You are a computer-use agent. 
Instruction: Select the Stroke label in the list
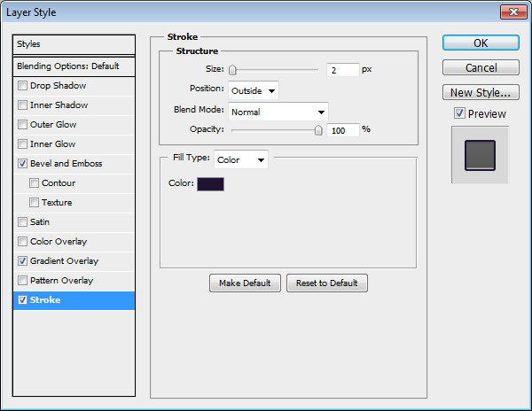click(x=45, y=300)
